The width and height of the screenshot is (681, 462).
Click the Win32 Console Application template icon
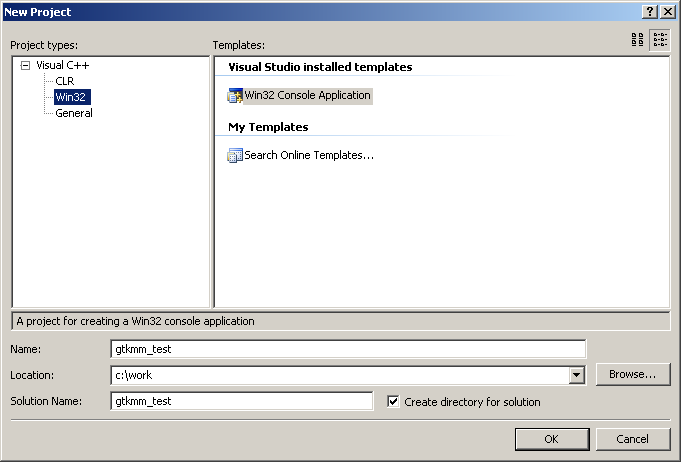[x=235, y=96]
